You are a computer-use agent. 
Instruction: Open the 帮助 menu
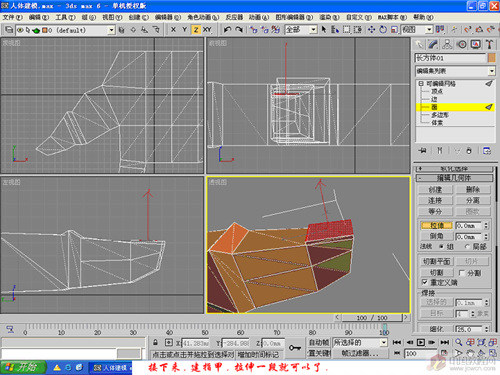(x=423, y=17)
